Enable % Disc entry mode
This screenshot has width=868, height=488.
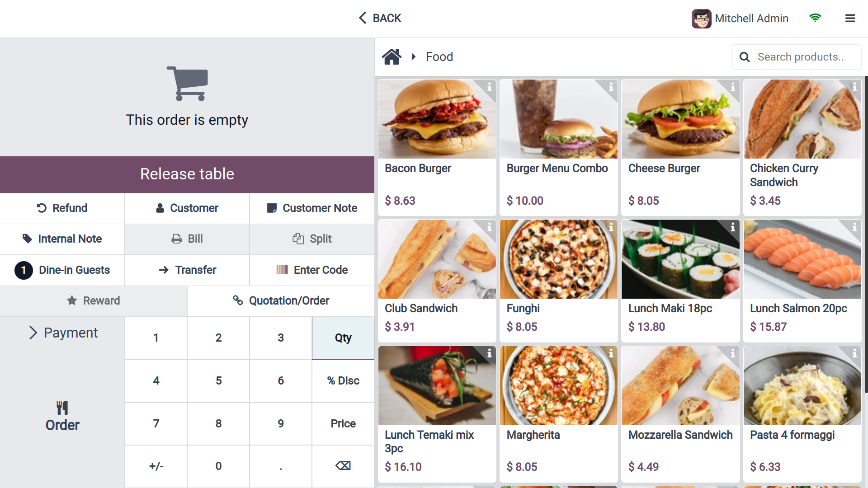(x=343, y=381)
